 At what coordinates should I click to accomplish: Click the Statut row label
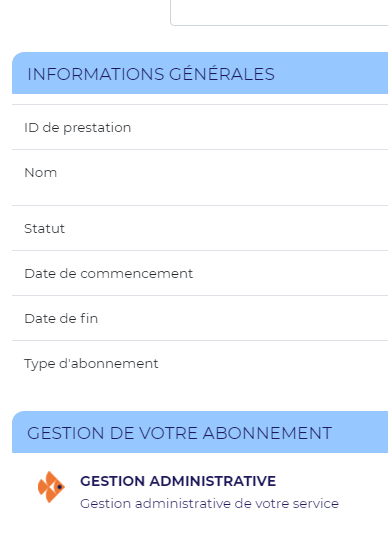(44, 228)
